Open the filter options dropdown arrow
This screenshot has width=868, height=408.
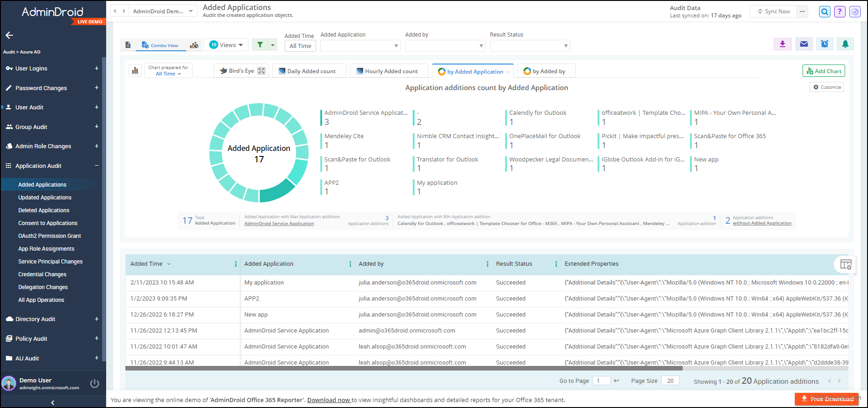[x=273, y=45]
